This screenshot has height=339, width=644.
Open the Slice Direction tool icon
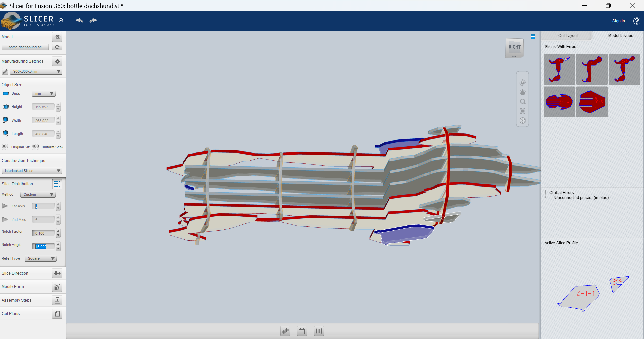pyautogui.click(x=57, y=273)
